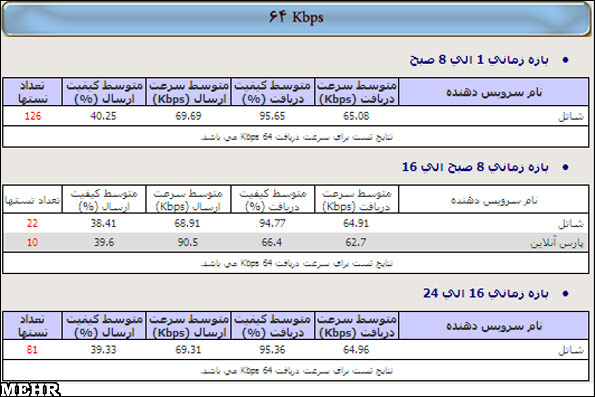Click the 16 to 24 time range heading
The width and height of the screenshot is (595, 397).
point(486,293)
